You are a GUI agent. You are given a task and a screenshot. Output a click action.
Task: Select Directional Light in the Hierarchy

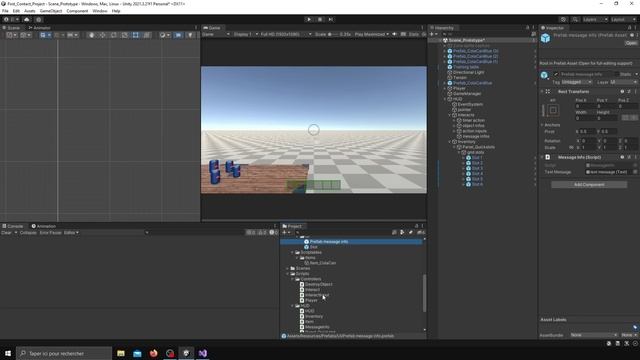point(469,72)
